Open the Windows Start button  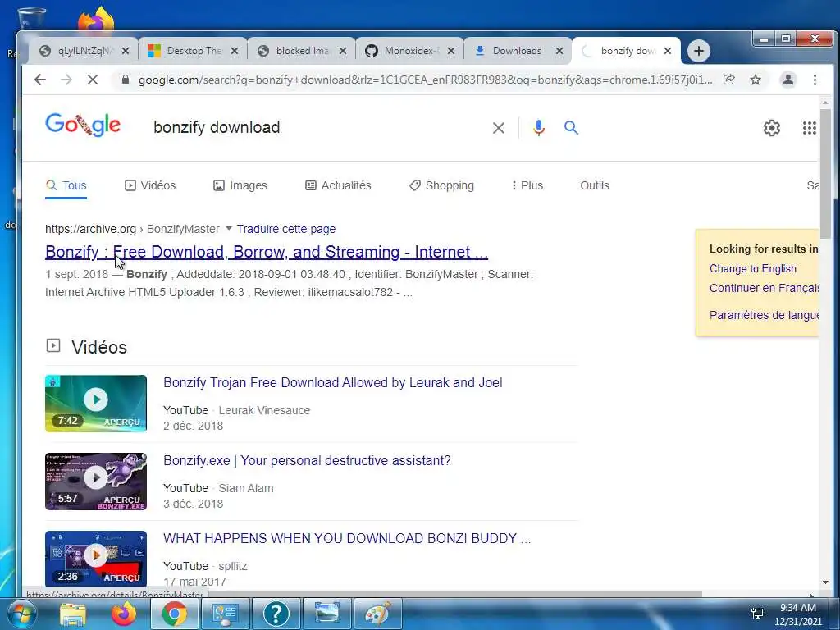(x=22, y=614)
